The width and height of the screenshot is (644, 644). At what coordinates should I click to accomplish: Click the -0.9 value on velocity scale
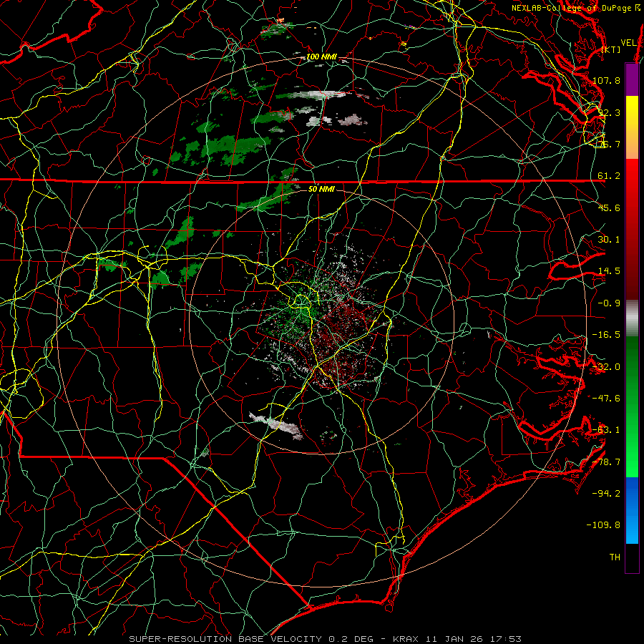tap(609, 303)
